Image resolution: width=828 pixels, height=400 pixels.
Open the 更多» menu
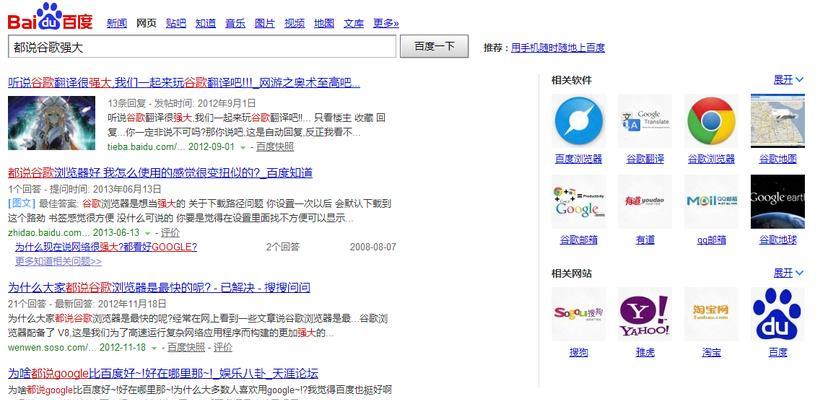(x=386, y=23)
